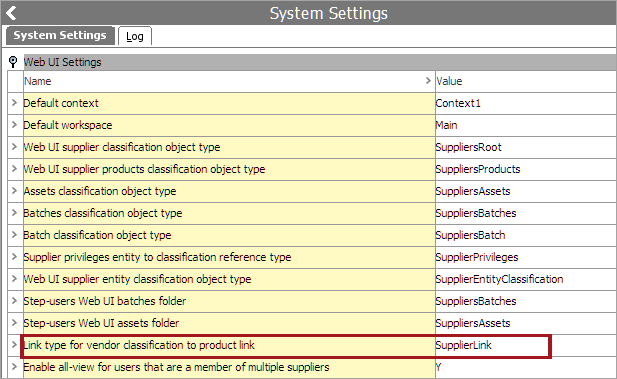
Task: Expand the Default context row
Action: pyautogui.click(x=15, y=103)
